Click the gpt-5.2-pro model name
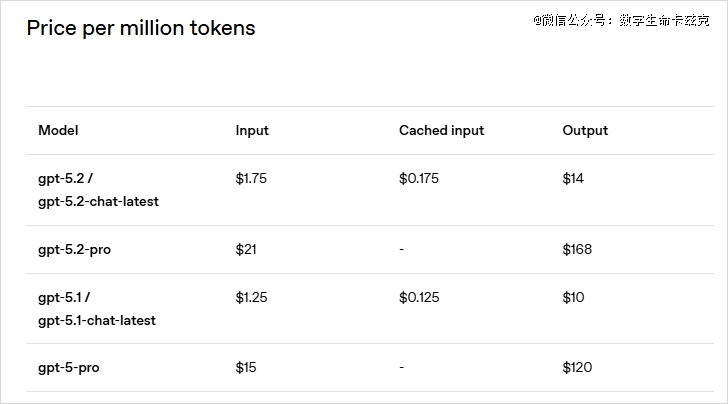The width and height of the screenshot is (728, 404). point(74,249)
